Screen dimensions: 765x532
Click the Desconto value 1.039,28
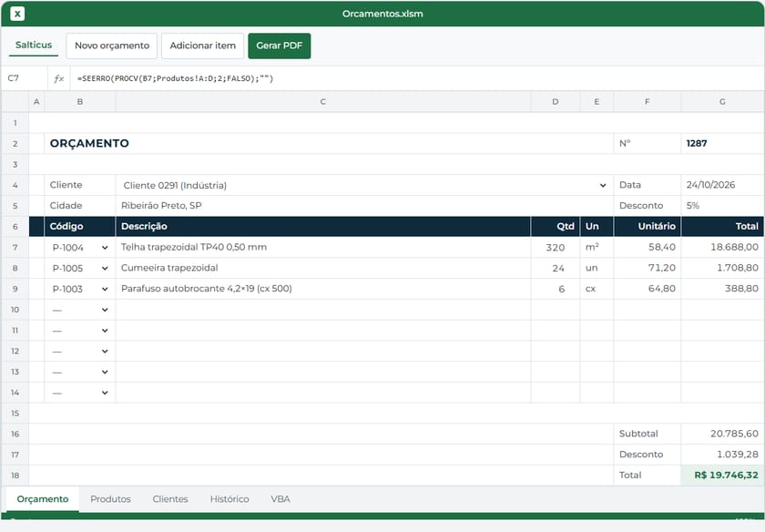point(722,455)
